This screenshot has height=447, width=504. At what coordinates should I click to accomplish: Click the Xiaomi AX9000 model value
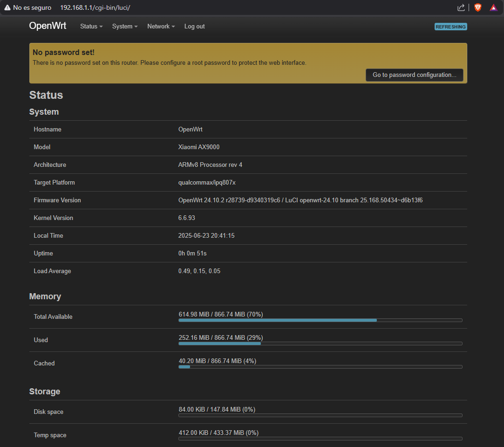coord(199,147)
